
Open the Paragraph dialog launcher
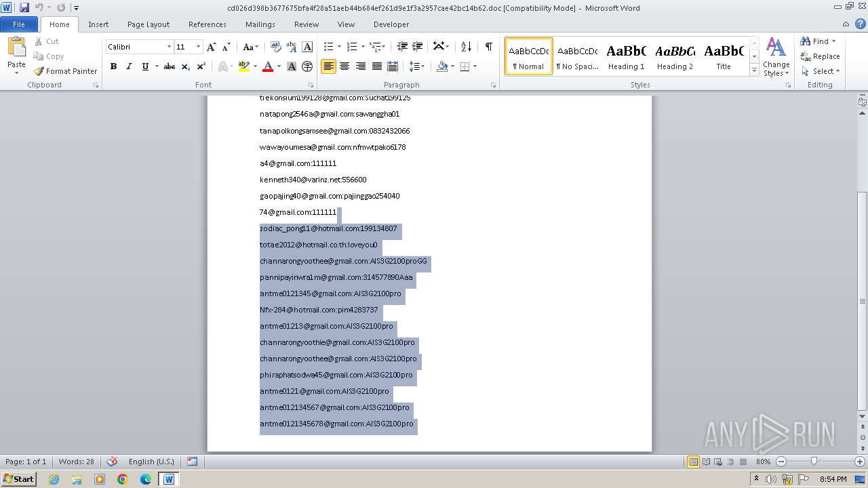pyautogui.click(x=494, y=85)
